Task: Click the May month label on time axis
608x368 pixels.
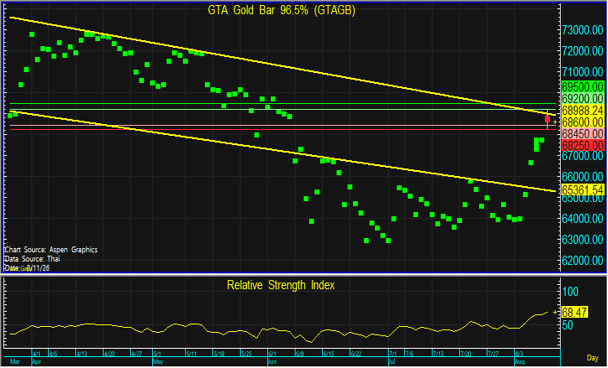Action: point(158,362)
